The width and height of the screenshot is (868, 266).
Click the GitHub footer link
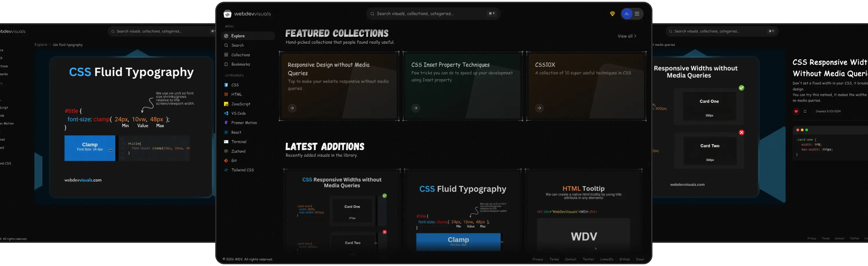point(624,259)
